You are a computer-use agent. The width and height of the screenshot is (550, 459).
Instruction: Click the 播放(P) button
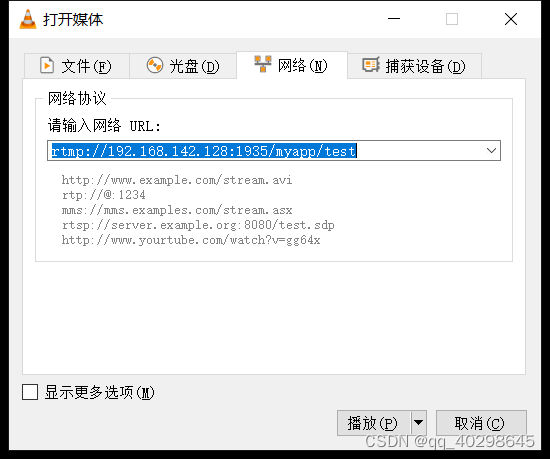click(x=373, y=423)
